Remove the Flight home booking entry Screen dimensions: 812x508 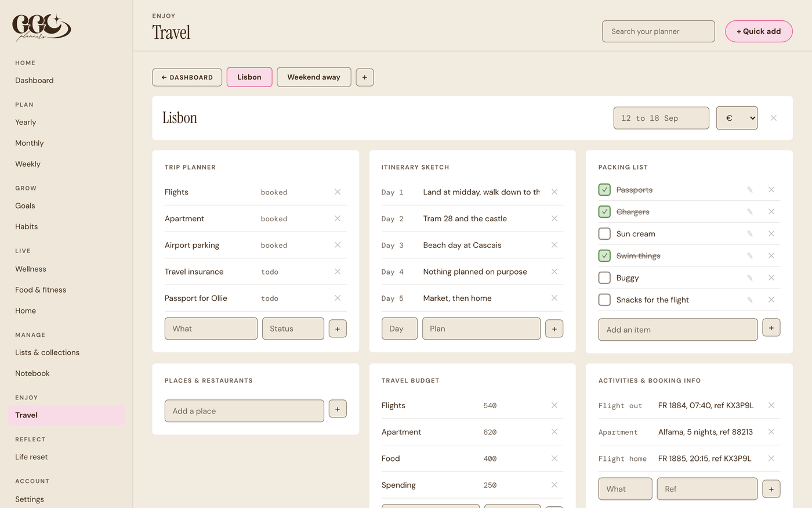771,459
